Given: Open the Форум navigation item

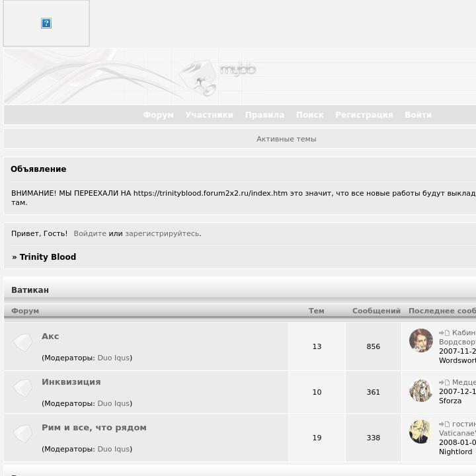Looking at the screenshot, I should [158, 115].
